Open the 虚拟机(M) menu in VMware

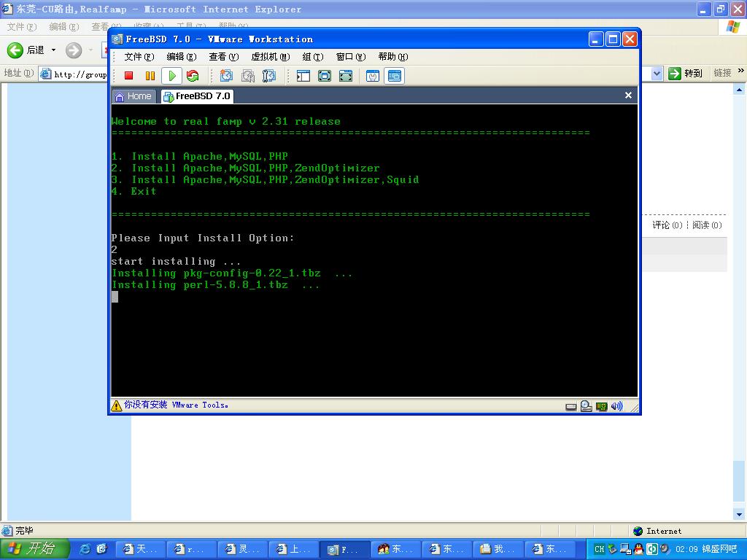click(x=271, y=57)
